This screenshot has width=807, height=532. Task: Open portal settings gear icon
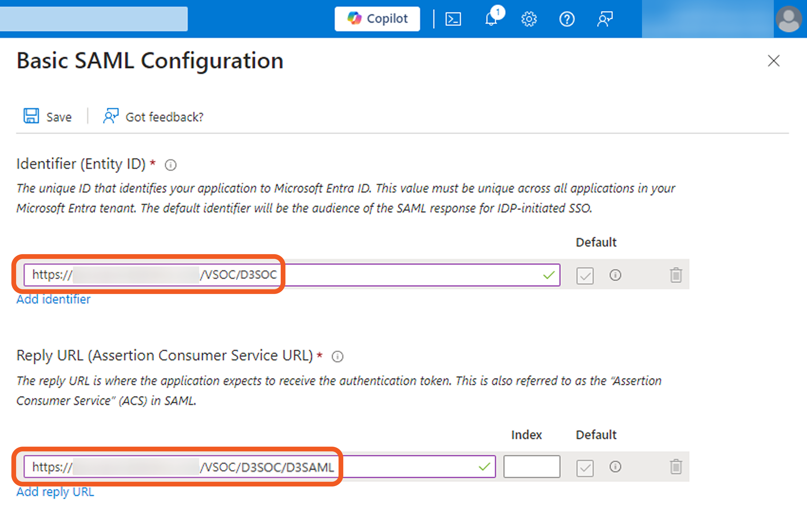[x=529, y=19]
